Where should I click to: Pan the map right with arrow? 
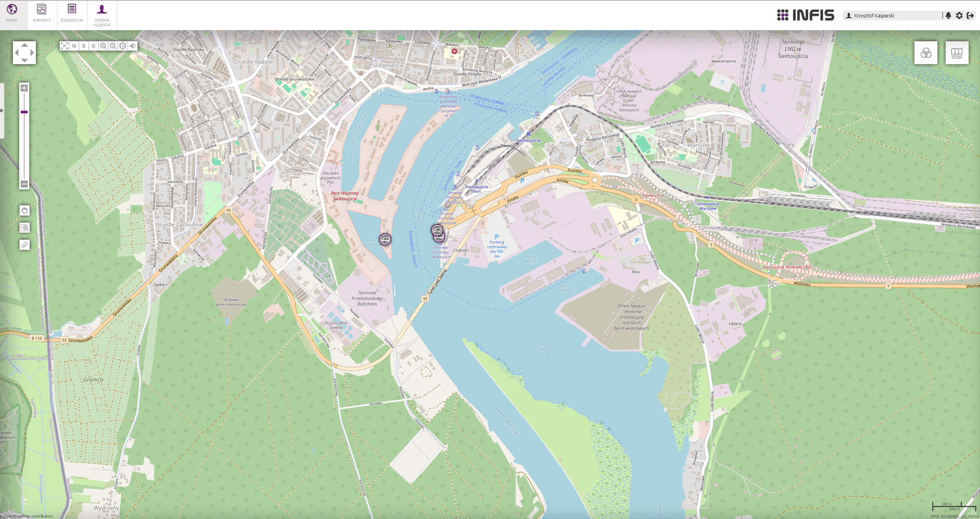[x=32, y=53]
